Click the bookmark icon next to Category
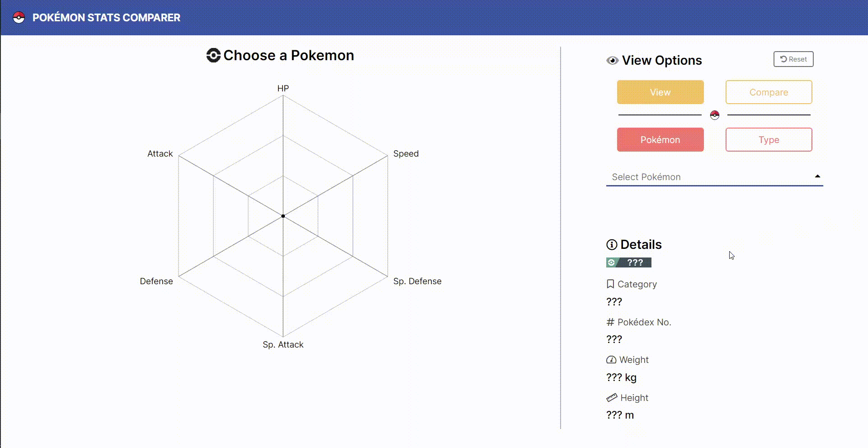The height and width of the screenshot is (448, 868). [x=611, y=284]
